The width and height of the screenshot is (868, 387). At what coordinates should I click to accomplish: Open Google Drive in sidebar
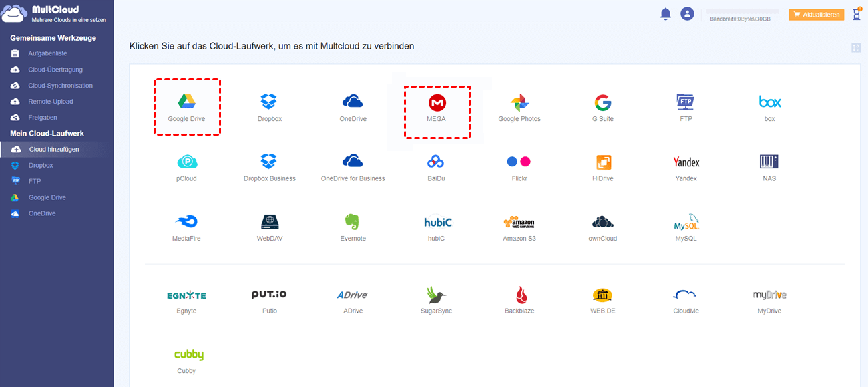click(x=47, y=198)
